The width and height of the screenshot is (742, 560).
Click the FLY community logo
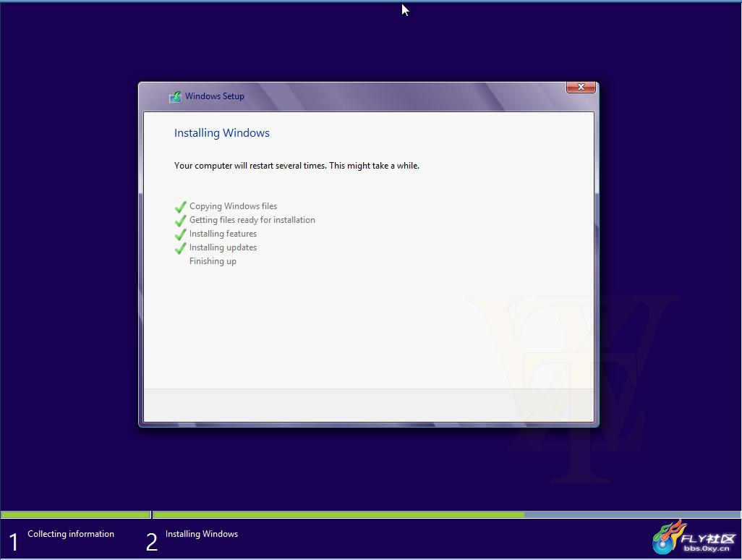(x=694, y=538)
